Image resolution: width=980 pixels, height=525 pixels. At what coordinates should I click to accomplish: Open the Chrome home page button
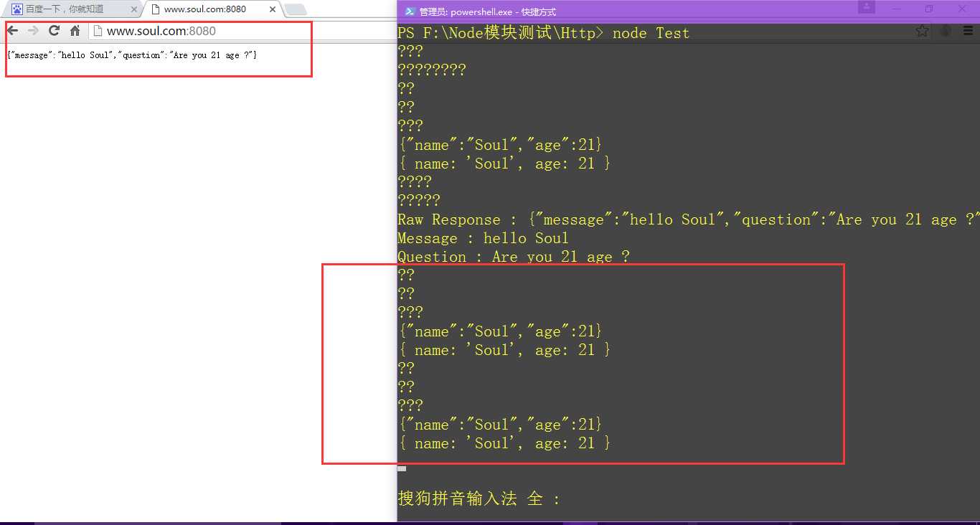click(75, 31)
